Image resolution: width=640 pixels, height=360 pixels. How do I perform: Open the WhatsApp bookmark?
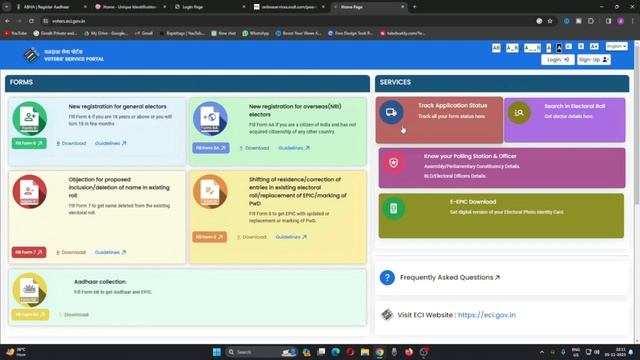(x=256, y=33)
